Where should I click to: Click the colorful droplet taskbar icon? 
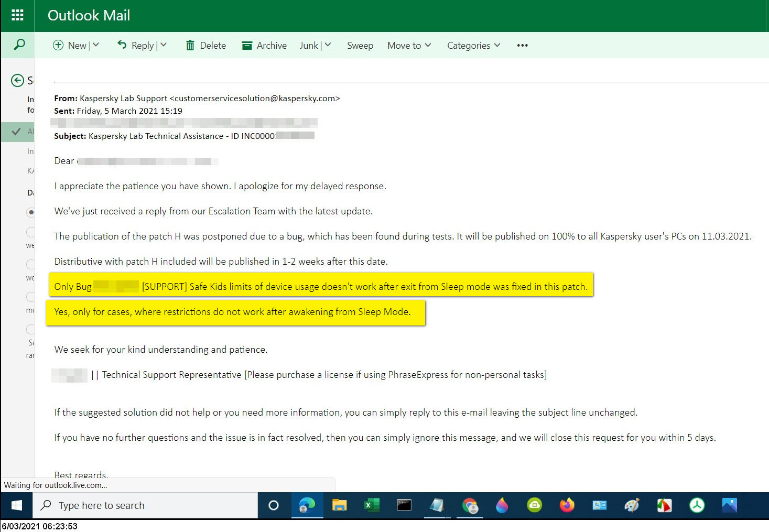click(502, 505)
